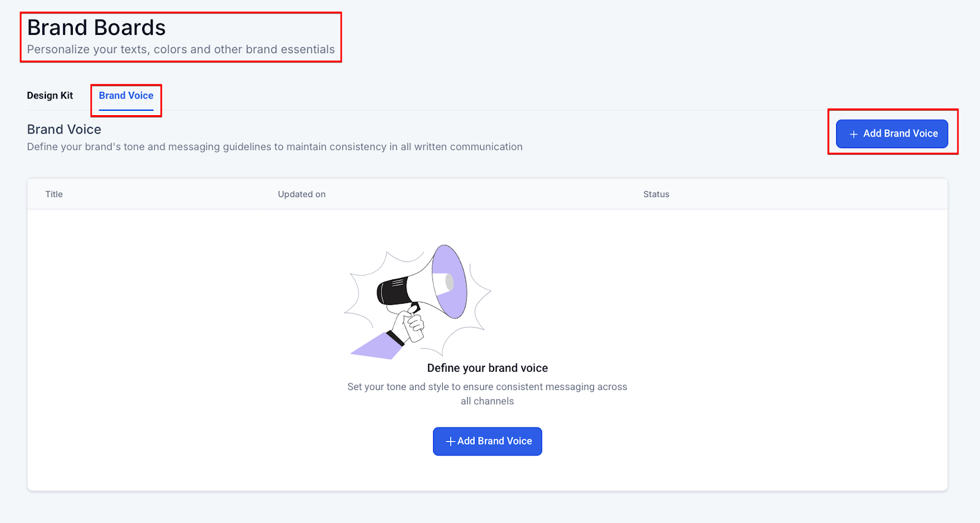Click the Title column header
Screen dimensions: 980x523
click(54, 194)
